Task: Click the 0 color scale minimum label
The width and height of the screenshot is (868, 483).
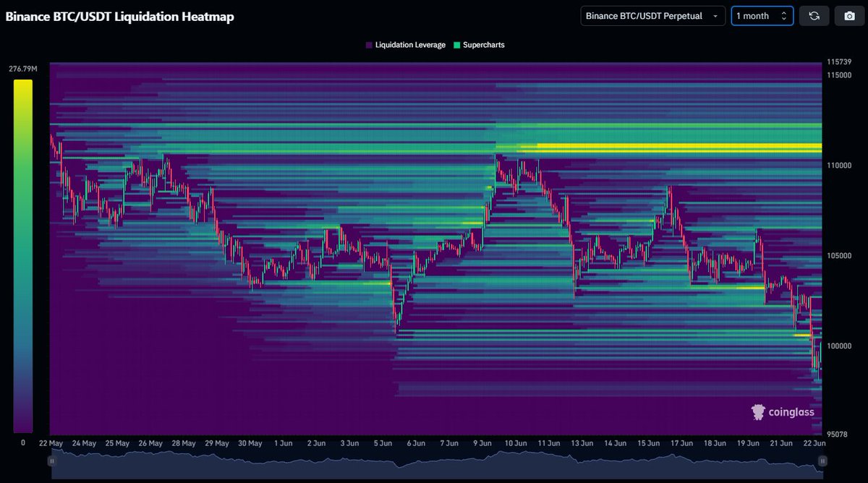Action: point(22,442)
